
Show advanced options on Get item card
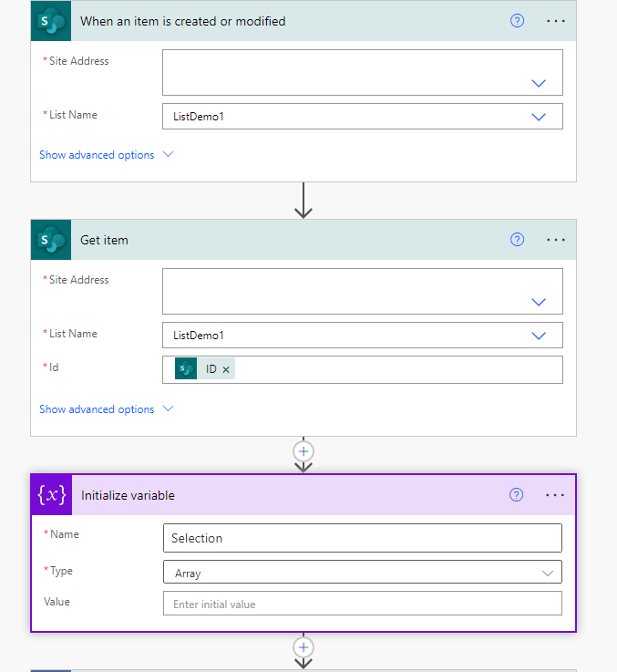(x=107, y=409)
